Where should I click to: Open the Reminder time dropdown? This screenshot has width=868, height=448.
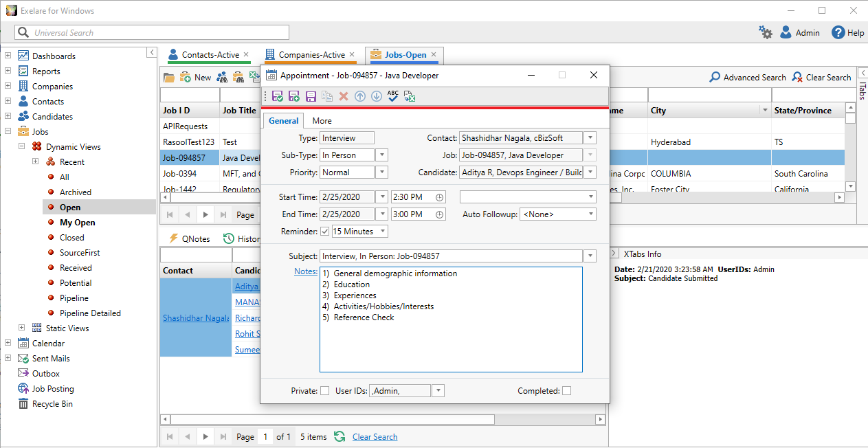382,232
